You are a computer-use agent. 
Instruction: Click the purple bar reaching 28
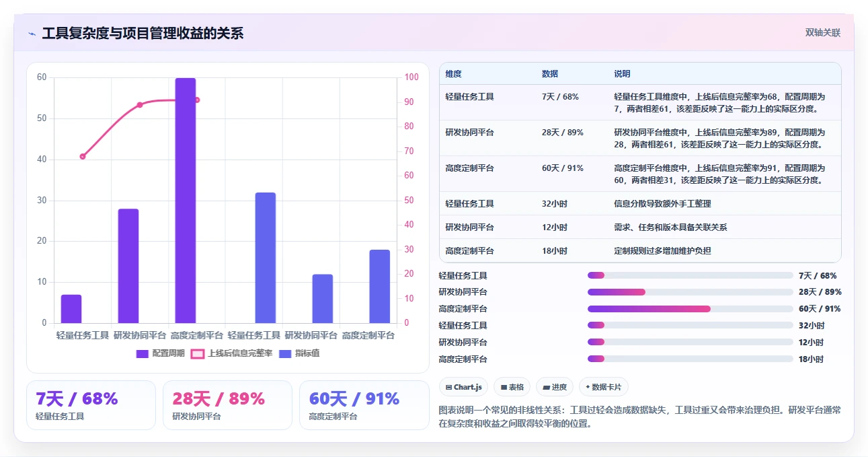coord(128,266)
